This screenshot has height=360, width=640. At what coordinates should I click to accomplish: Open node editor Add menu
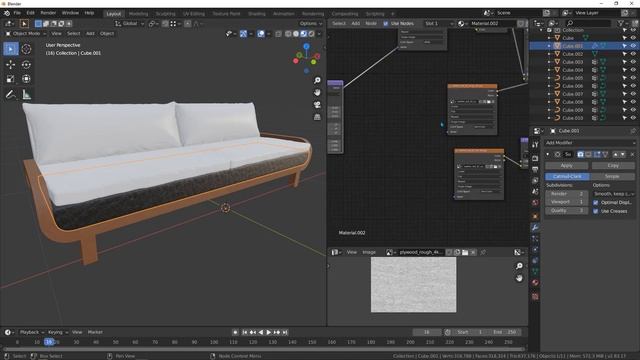[356, 24]
